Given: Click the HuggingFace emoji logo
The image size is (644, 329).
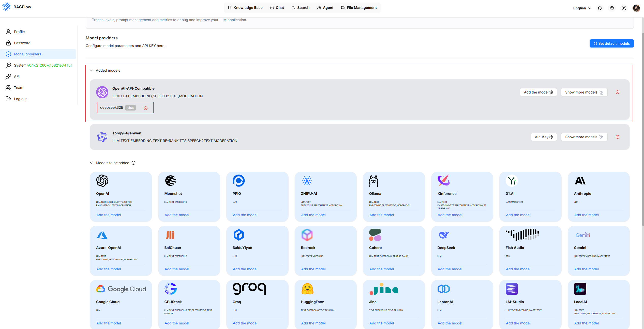Looking at the screenshot, I should [307, 289].
